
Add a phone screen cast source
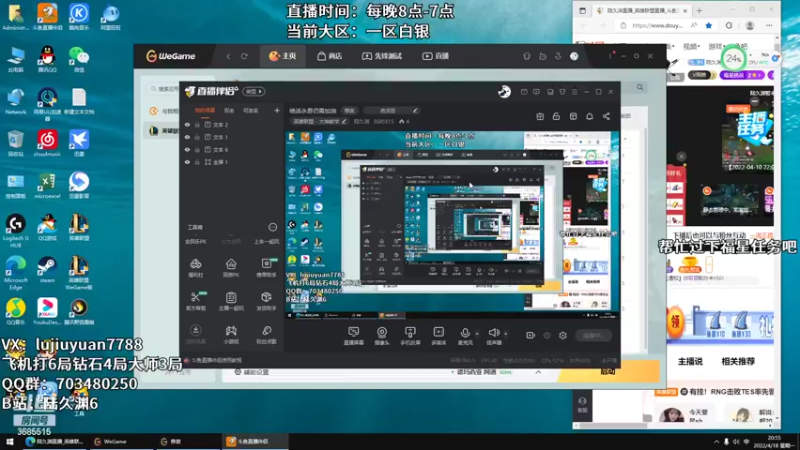pyautogui.click(x=410, y=336)
